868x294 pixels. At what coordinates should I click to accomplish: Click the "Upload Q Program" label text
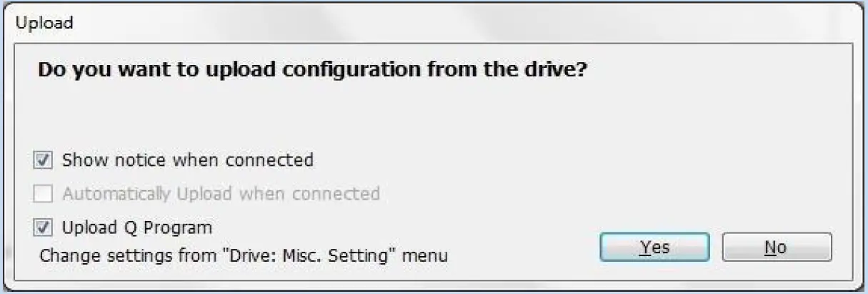tap(137, 228)
